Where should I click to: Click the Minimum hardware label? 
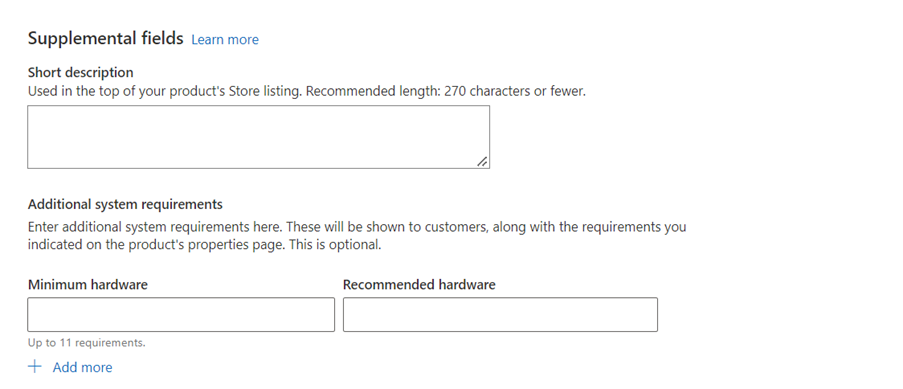tap(88, 285)
